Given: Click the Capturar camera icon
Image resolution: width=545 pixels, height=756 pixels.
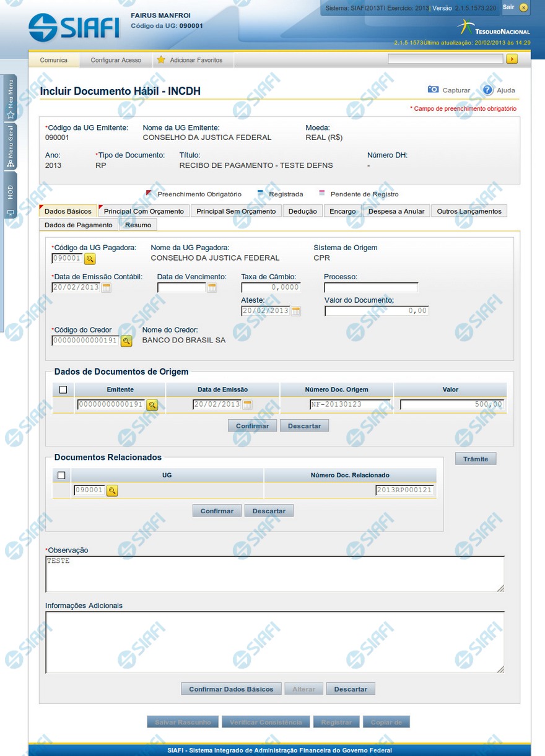Looking at the screenshot, I should point(433,90).
